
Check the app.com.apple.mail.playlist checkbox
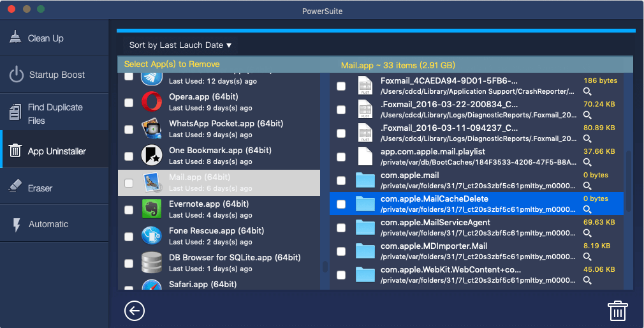(341, 157)
